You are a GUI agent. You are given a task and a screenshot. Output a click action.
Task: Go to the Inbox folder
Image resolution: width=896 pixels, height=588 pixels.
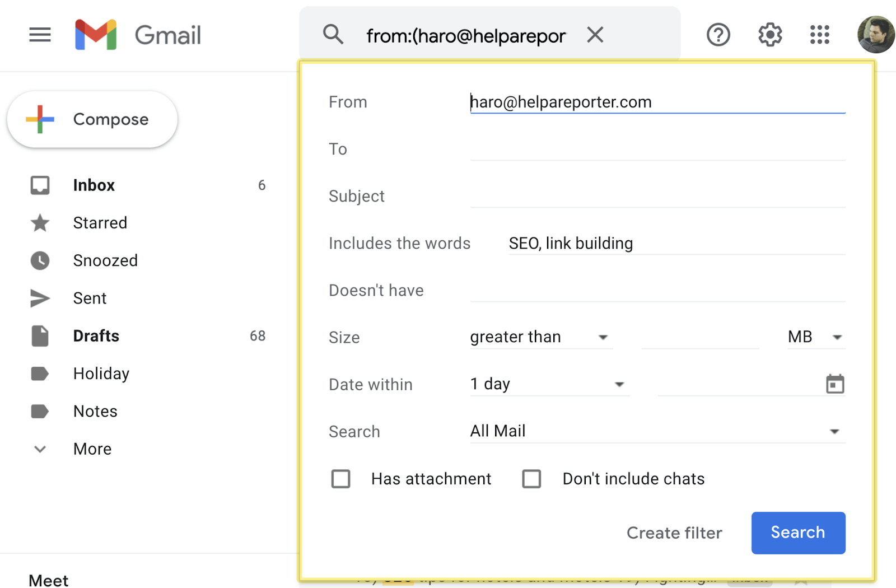(x=94, y=185)
